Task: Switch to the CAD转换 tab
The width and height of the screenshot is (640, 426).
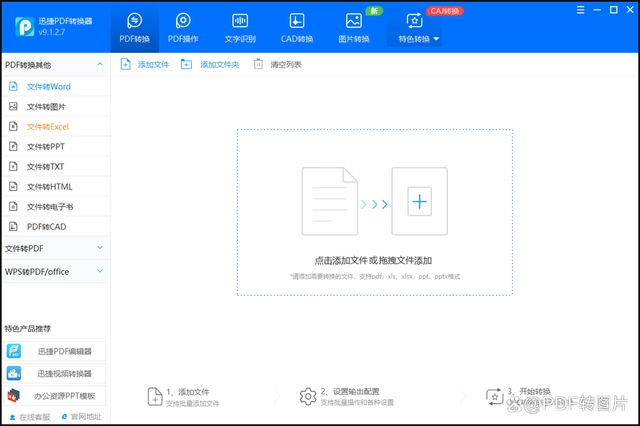Action: [x=297, y=28]
